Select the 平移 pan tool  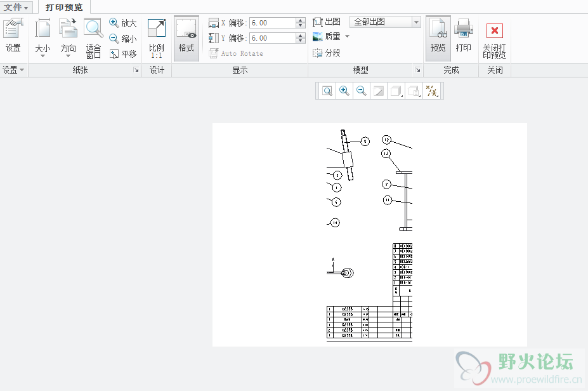[x=123, y=54]
